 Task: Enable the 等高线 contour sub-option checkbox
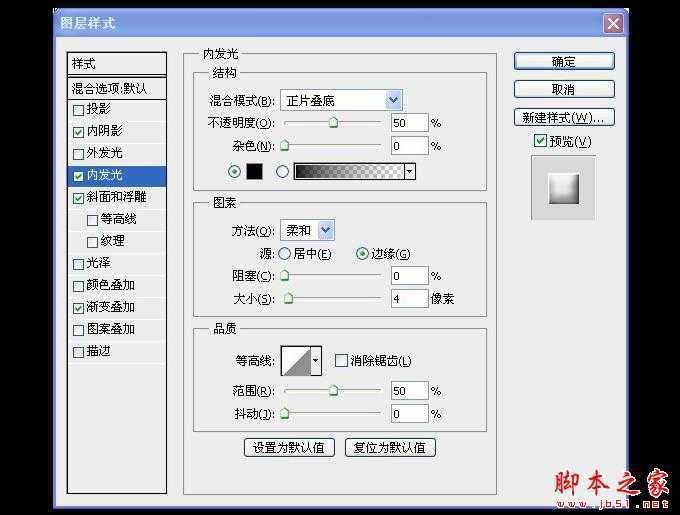coord(92,221)
